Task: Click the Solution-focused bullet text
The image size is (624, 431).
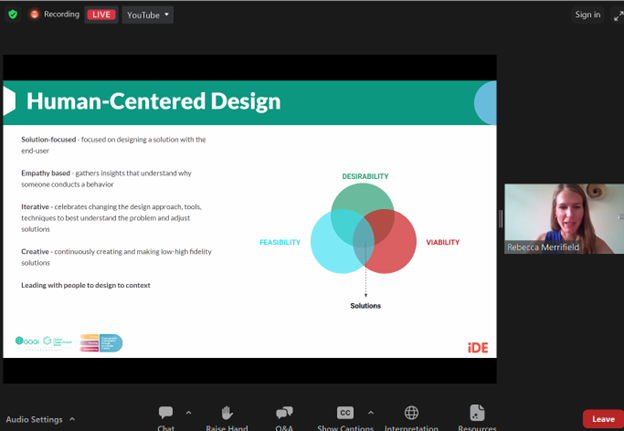Action: click(114, 145)
